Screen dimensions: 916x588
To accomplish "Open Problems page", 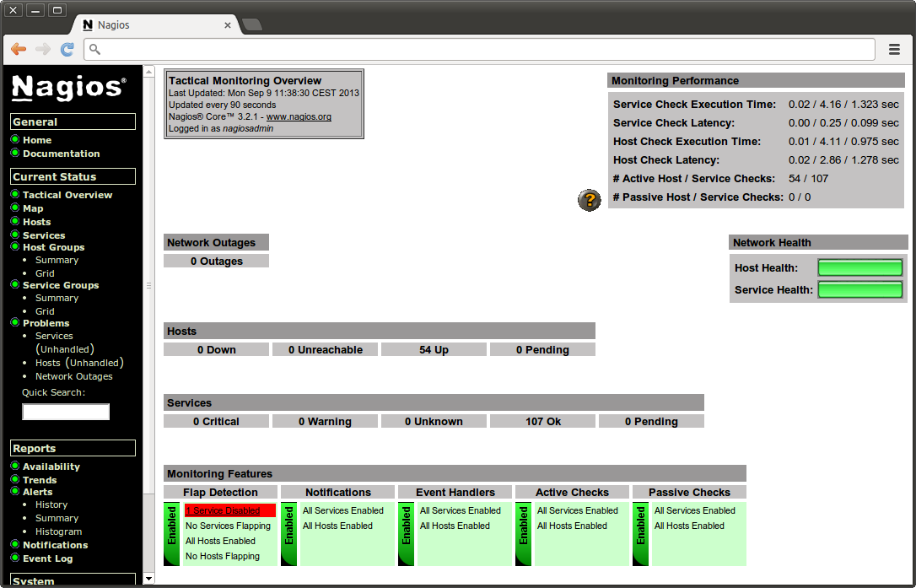I will tap(46, 323).
